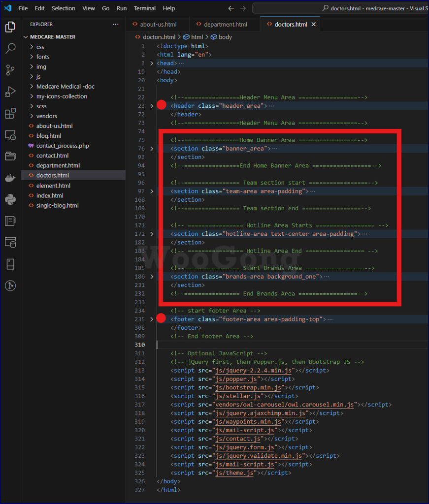Open the Docker view in activity bar
Image resolution: width=429 pixels, height=504 pixels.
(10, 178)
